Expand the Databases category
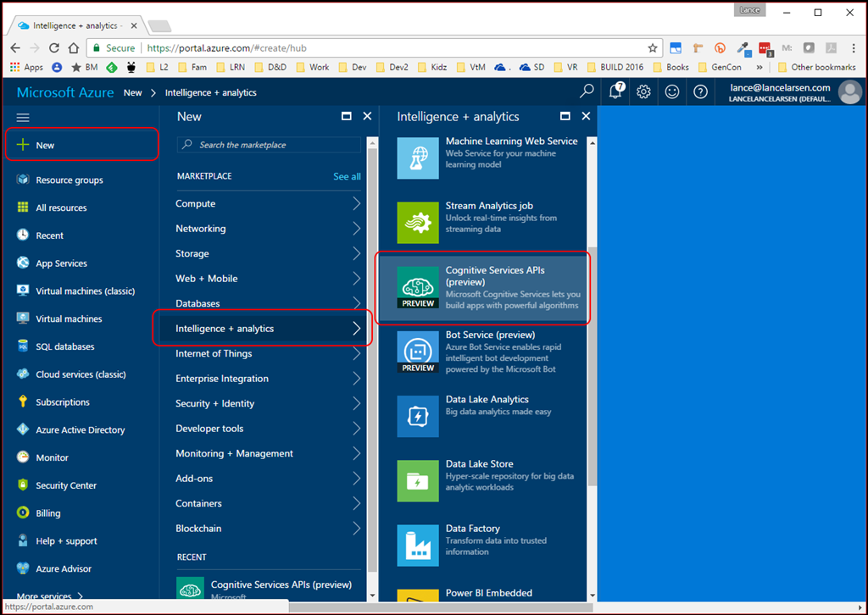 coord(268,303)
